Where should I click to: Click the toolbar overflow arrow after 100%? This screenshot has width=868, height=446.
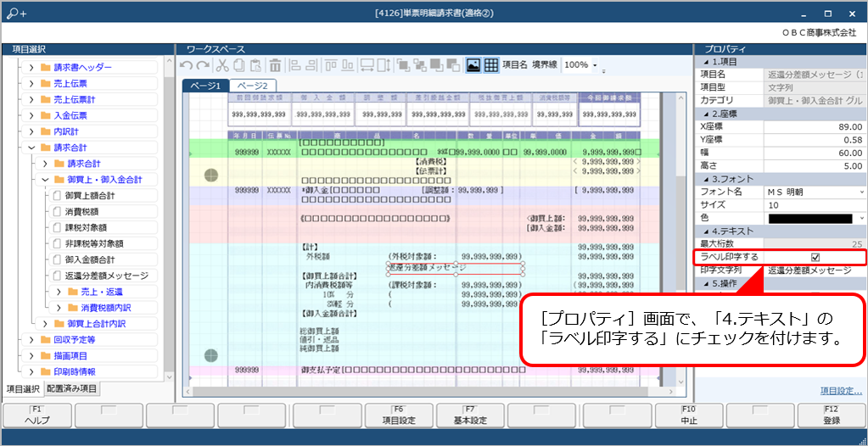click(x=604, y=71)
